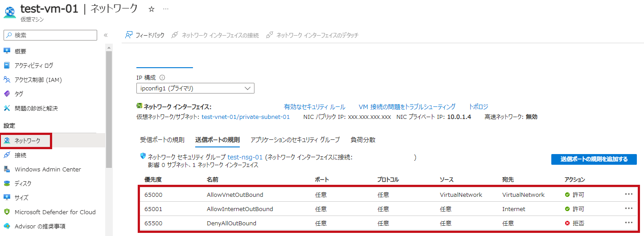Open サイズ in the sidebar
Image resolution: width=644 pixels, height=236 pixels.
pyautogui.click(x=21, y=198)
